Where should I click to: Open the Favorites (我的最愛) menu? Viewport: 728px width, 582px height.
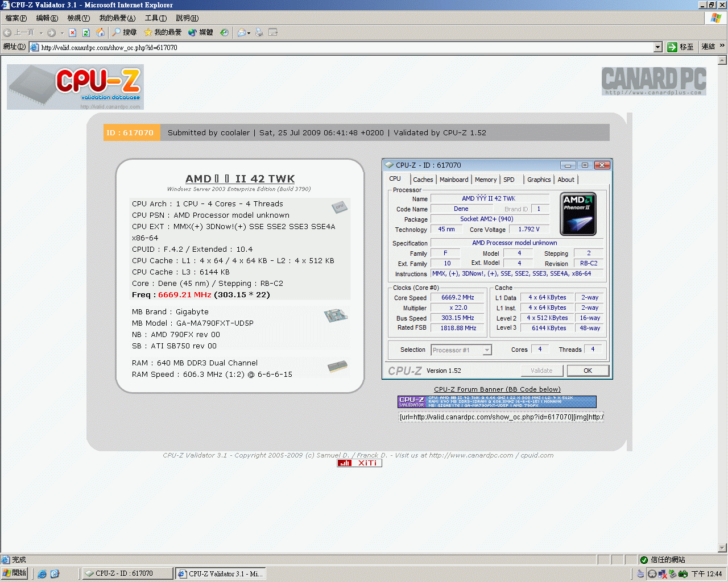[x=117, y=18]
